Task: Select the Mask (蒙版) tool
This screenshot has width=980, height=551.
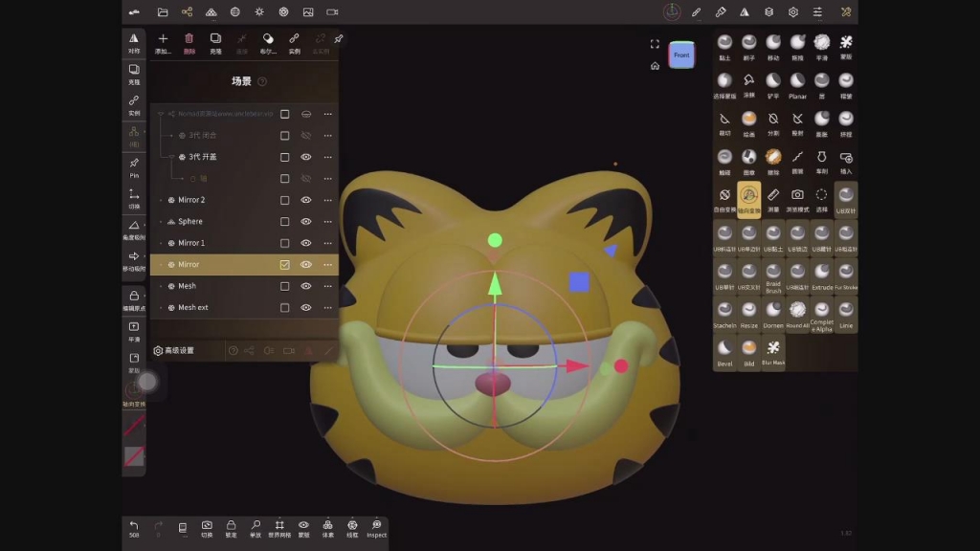Action: [x=846, y=47]
